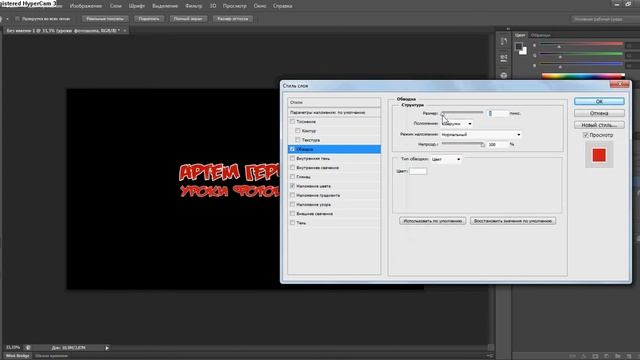Click the foreground color swatch in Color panel

(x=518, y=46)
